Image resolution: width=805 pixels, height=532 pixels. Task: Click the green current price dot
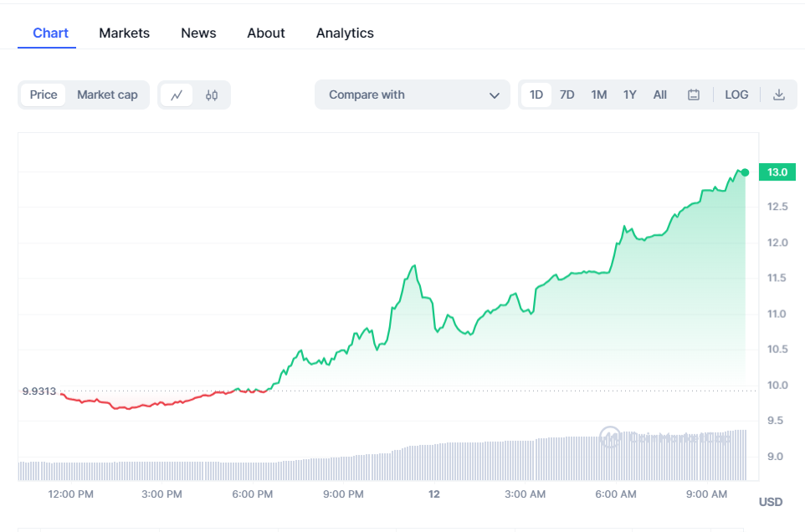745,172
